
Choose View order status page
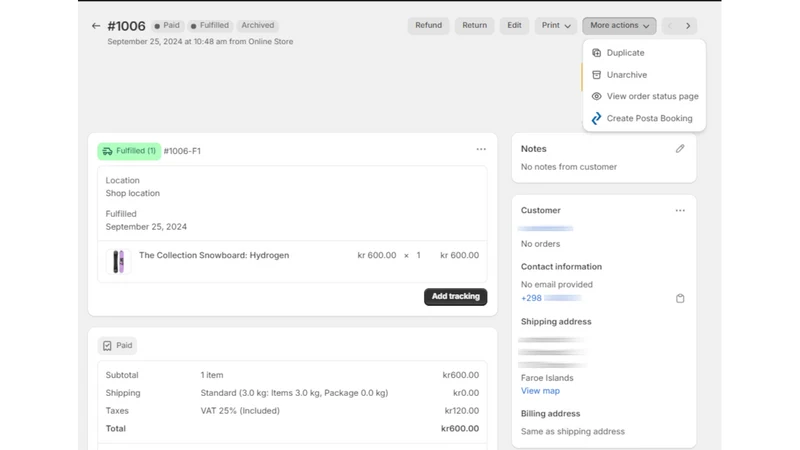click(x=644, y=96)
